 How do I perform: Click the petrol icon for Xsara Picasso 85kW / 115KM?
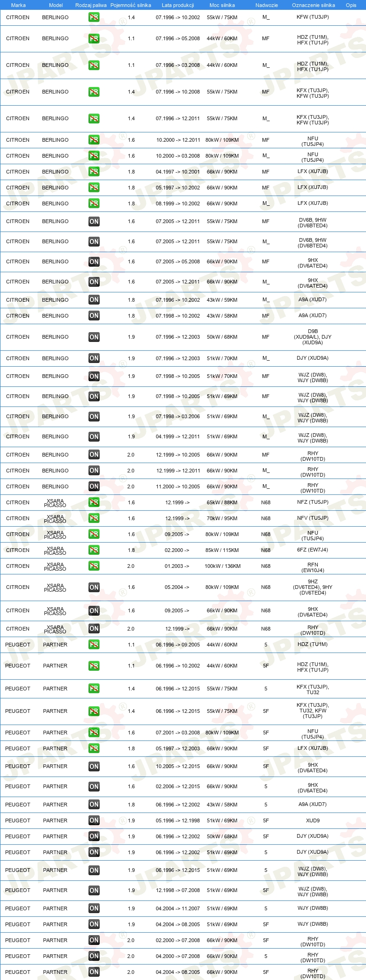(94, 550)
